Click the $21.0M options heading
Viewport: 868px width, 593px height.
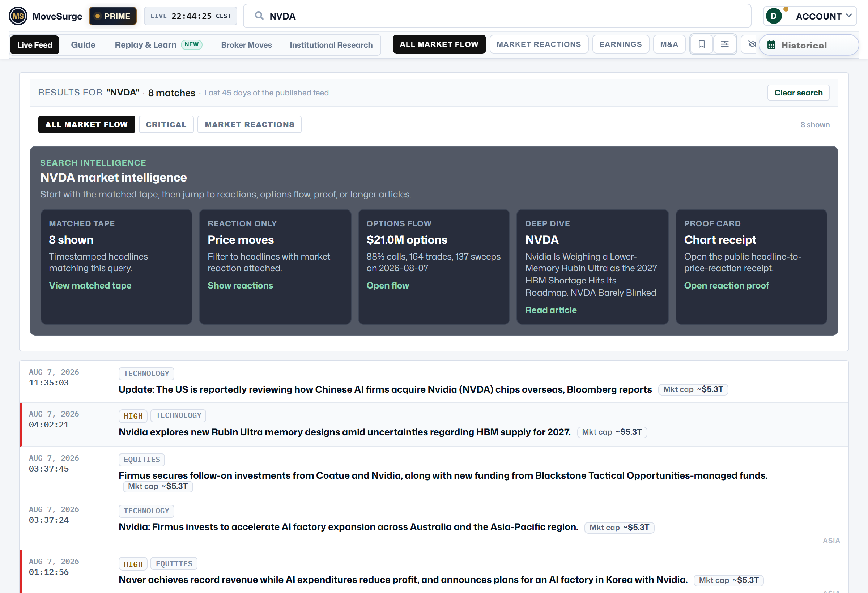pyautogui.click(x=407, y=240)
